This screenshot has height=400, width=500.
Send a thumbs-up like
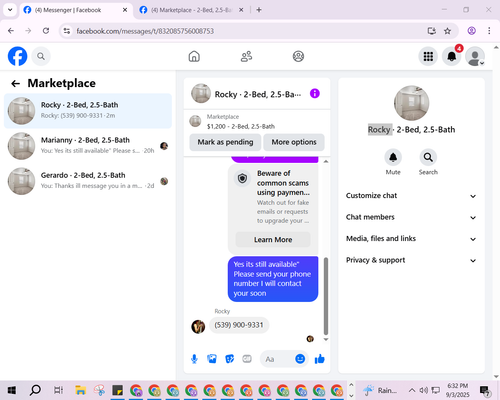(x=320, y=359)
